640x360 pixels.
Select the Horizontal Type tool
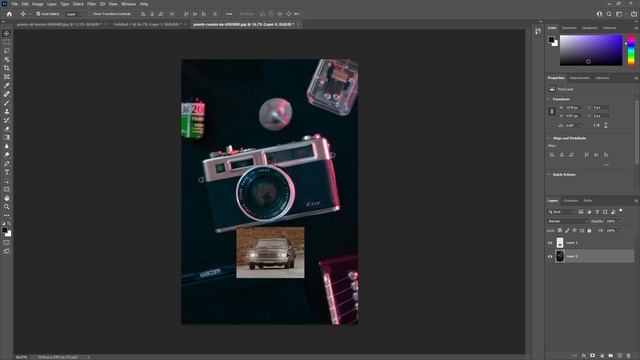(x=7, y=172)
